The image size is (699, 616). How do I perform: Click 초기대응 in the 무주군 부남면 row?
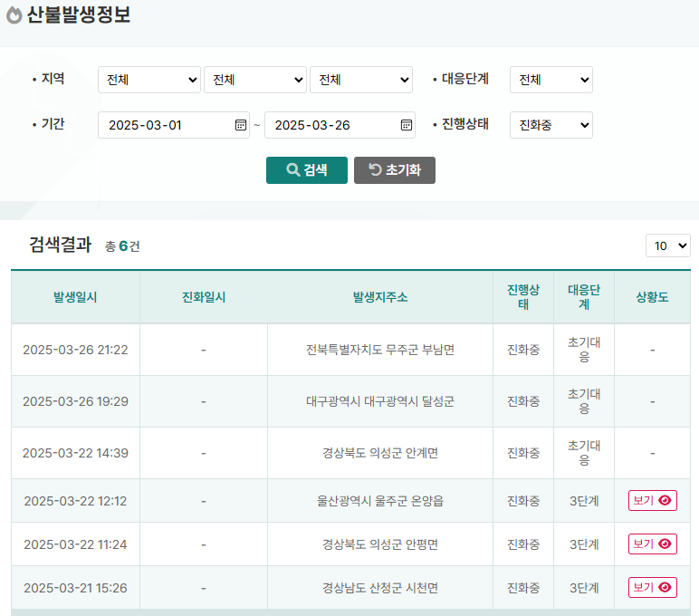(x=584, y=350)
